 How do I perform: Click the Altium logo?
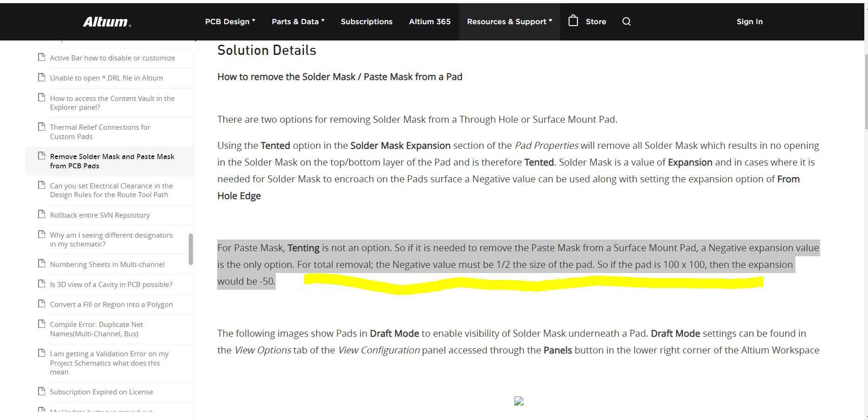point(106,22)
